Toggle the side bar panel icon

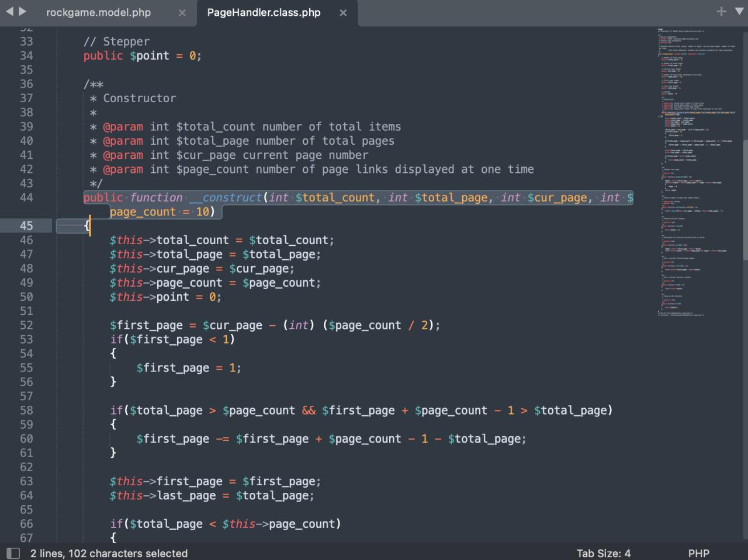13,553
